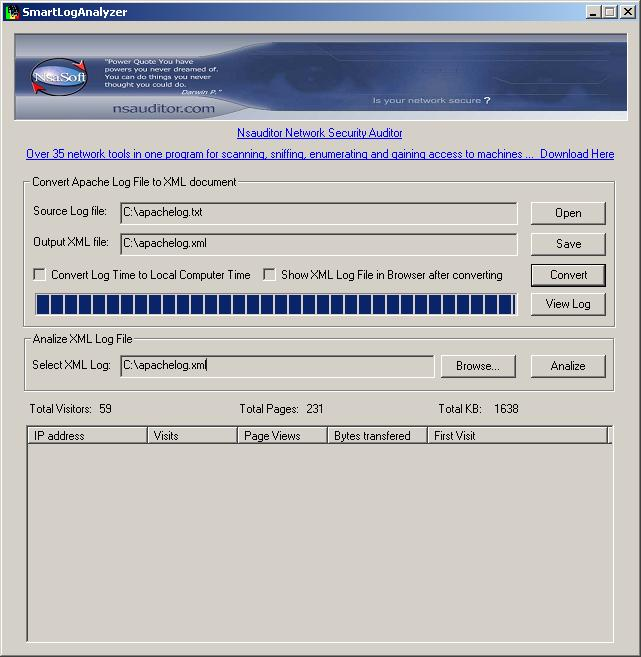641x657 pixels.
Task: Enable Convert Log Time to Local Computer Time
Action: tap(40, 275)
